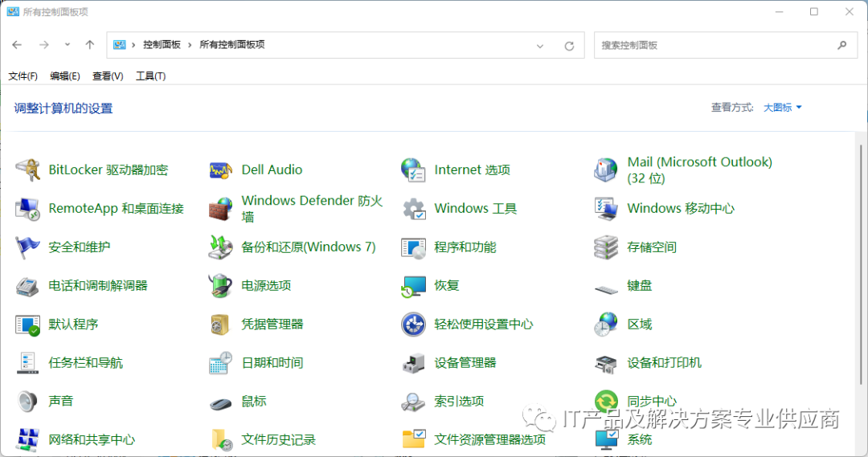Open the 设备和打印机 printer icon
Screen dimensions: 868x457
606,364
